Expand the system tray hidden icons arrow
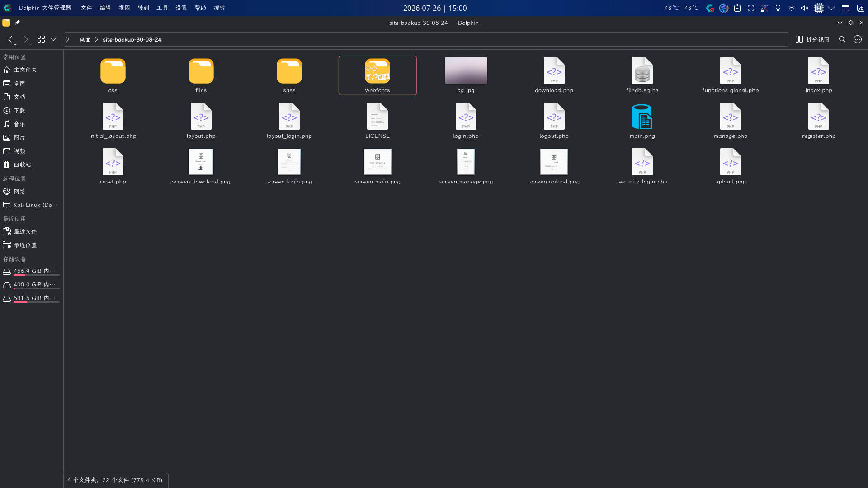This screenshot has width=868, height=488. (831, 8)
